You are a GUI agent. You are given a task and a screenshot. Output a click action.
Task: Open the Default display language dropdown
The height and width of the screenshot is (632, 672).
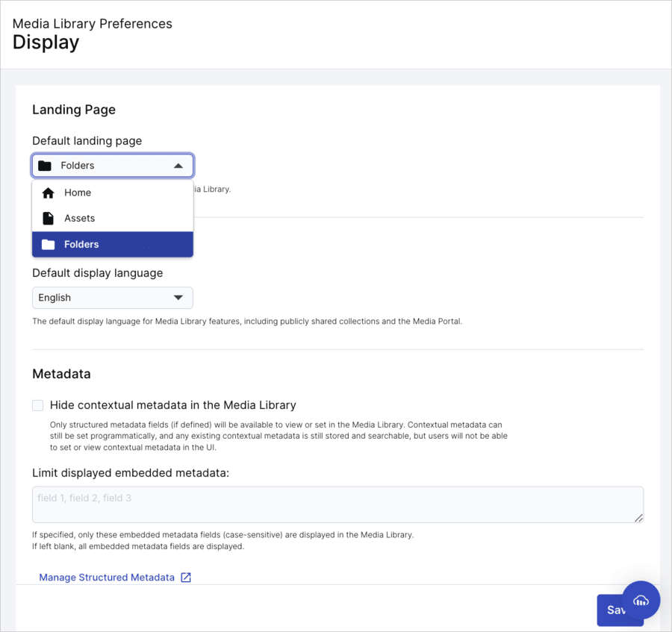click(112, 298)
